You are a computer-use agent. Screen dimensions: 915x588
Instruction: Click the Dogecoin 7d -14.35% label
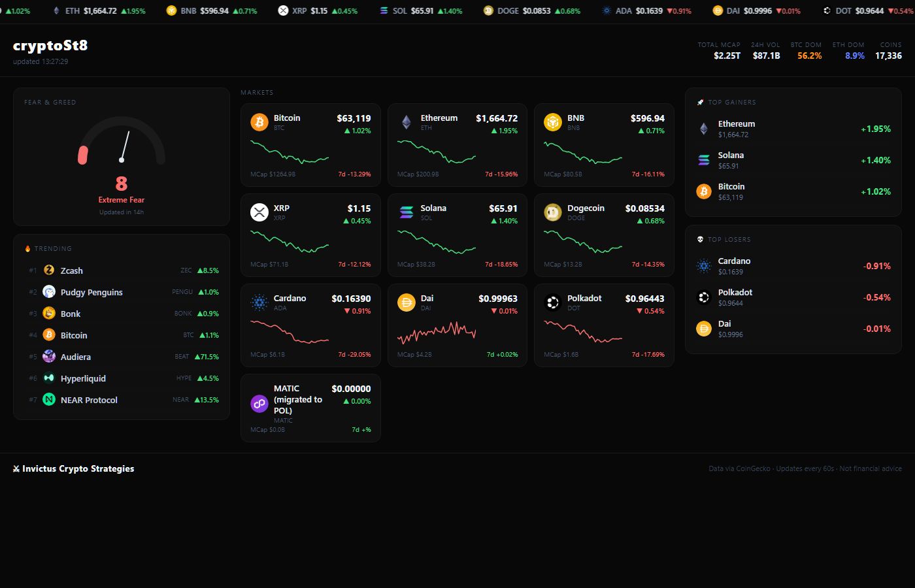[648, 265]
